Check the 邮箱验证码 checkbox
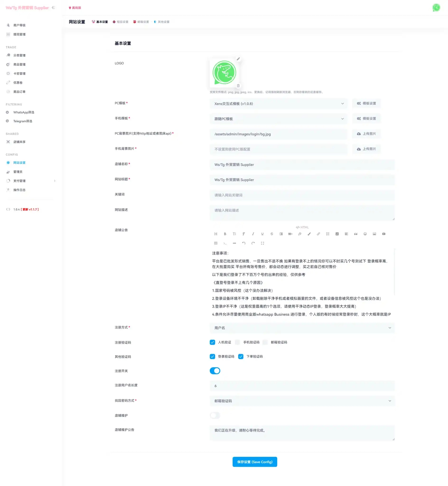 (265, 342)
